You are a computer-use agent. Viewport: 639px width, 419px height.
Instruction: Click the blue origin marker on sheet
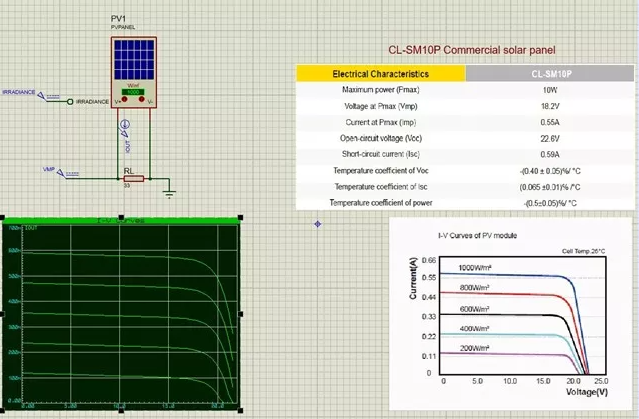coord(318,224)
